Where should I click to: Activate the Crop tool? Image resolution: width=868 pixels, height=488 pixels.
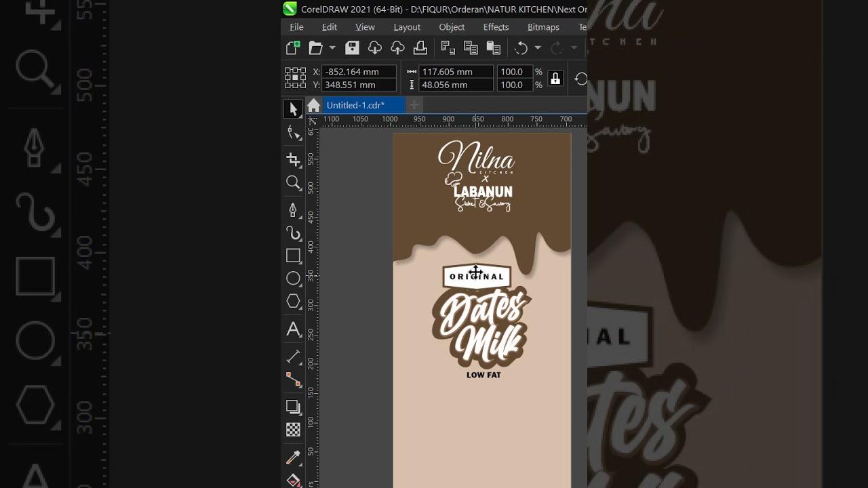click(293, 159)
